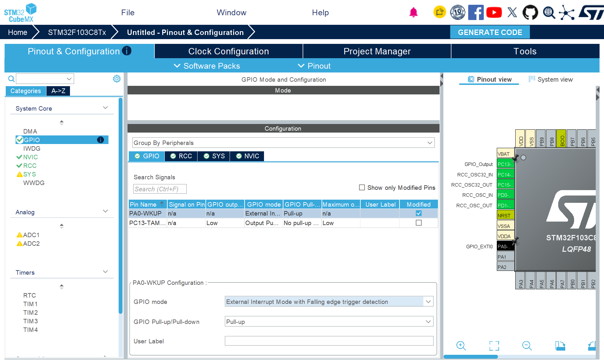Click the ST community network icon
This screenshot has height=364, width=604.
[566, 12]
